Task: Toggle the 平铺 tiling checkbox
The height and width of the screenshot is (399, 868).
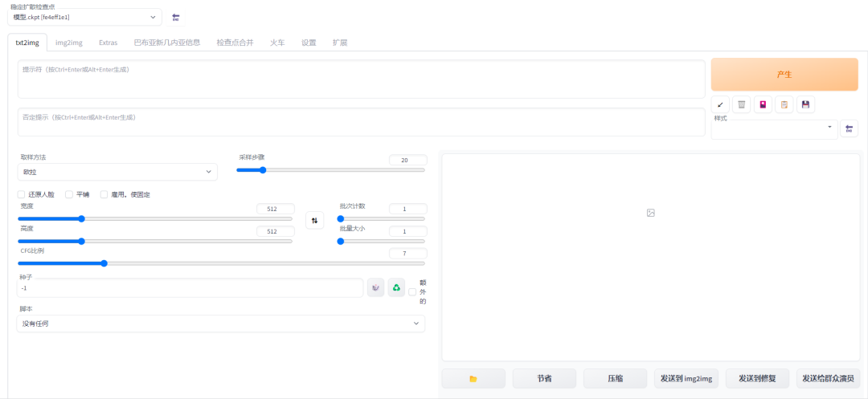Action: click(x=69, y=194)
